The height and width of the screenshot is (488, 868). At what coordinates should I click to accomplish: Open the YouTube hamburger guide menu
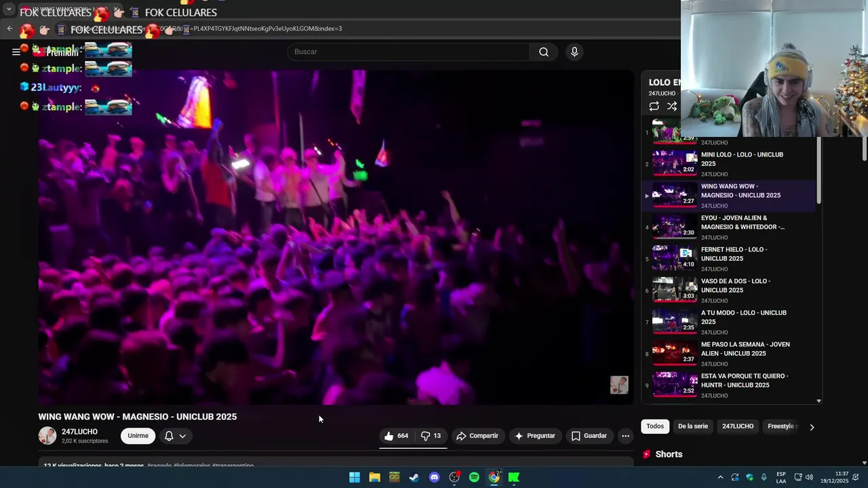coord(16,52)
